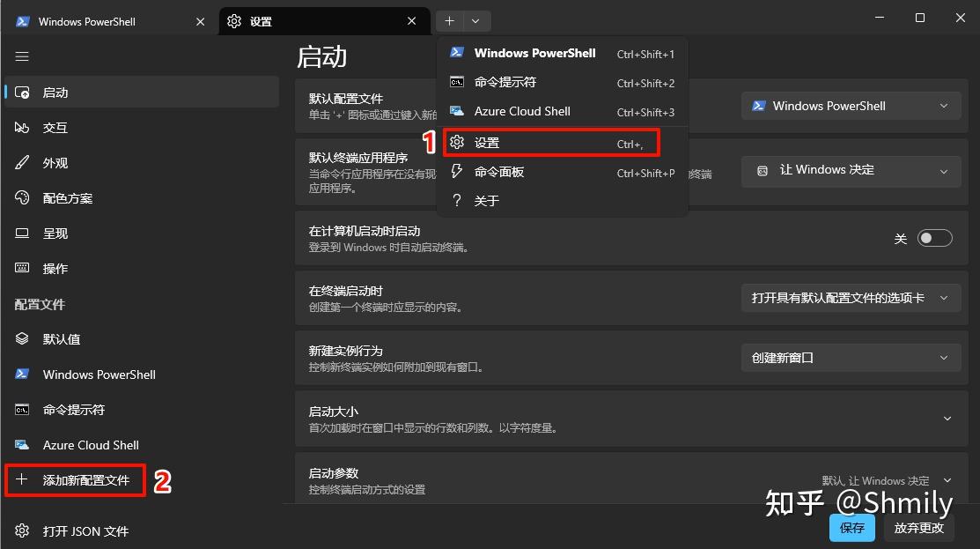Select 关于 from the open menu
The height and width of the screenshot is (549, 980).
[x=485, y=200]
